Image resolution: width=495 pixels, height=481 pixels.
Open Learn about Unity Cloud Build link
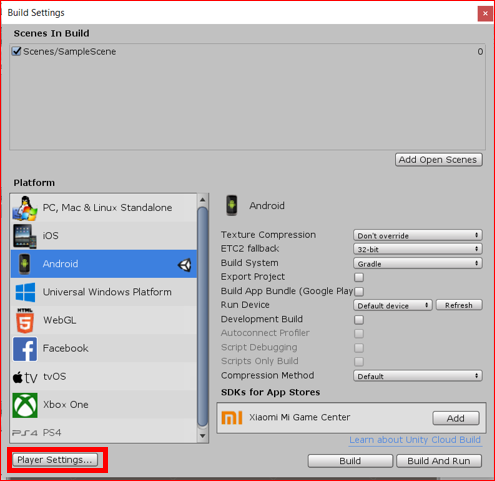coord(415,440)
